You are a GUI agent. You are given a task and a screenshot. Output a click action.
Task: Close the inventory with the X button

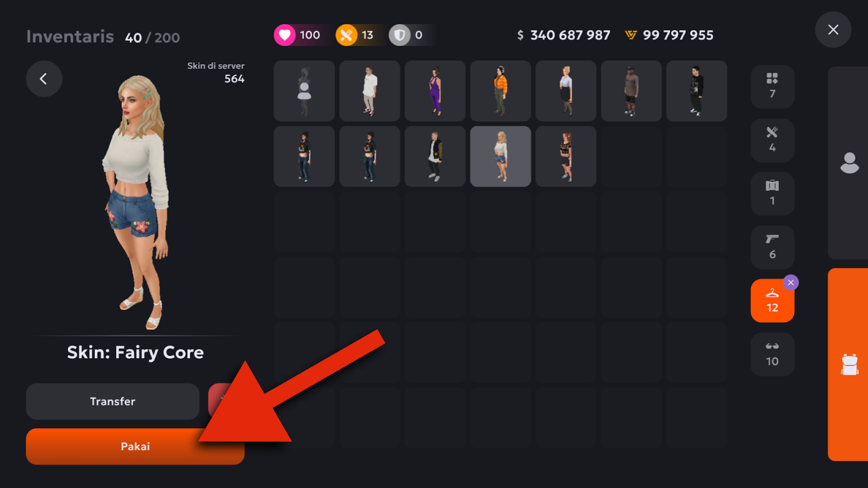pos(833,30)
